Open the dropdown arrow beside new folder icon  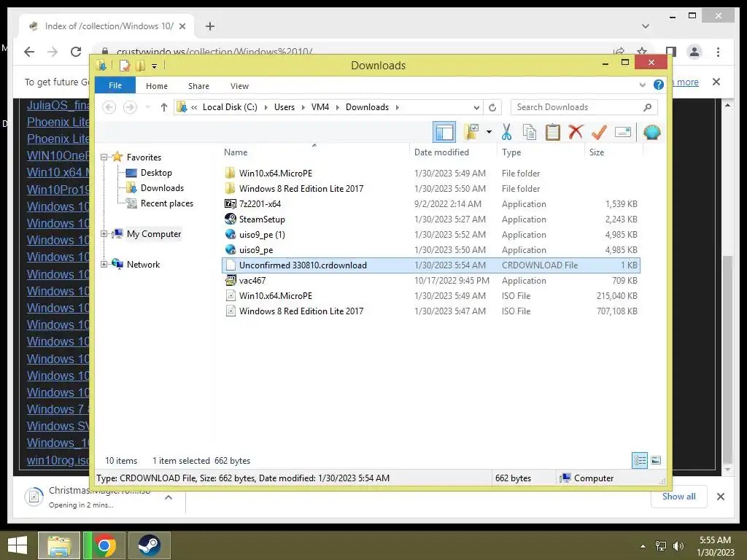pyautogui.click(x=489, y=132)
